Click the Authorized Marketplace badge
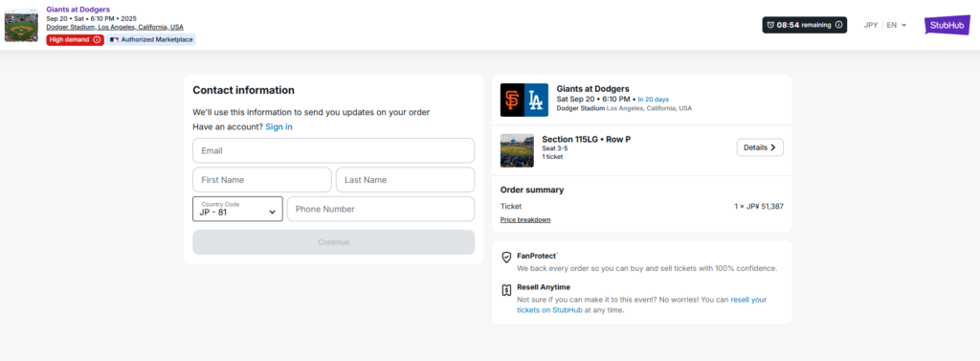The width and height of the screenshot is (980, 361). 150,39
